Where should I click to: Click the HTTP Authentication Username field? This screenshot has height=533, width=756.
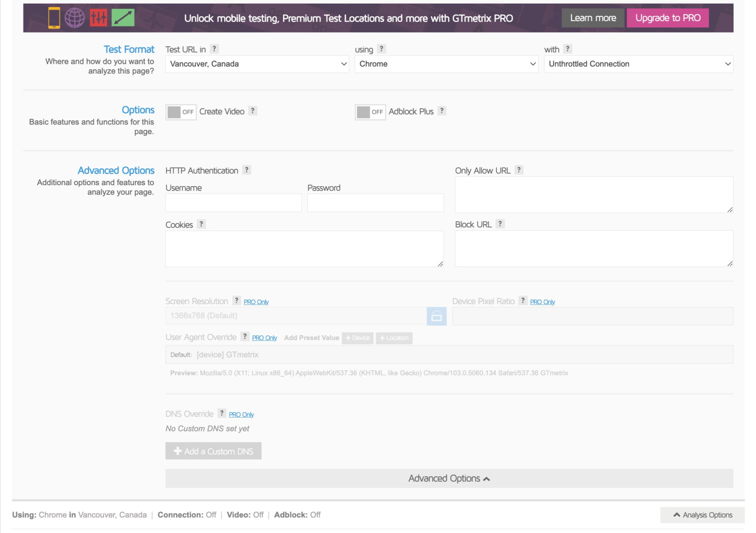click(x=233, y=203)
